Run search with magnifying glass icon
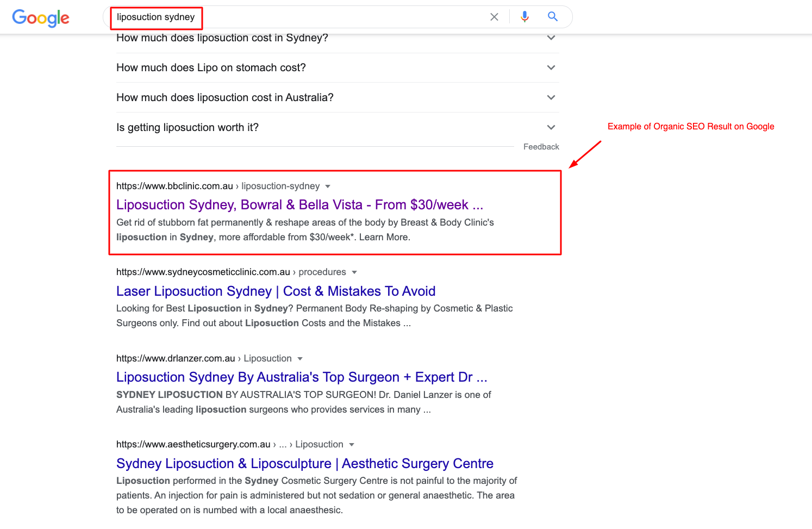The width and height of the screenshot is (812, 529). (x=553, y=16)
